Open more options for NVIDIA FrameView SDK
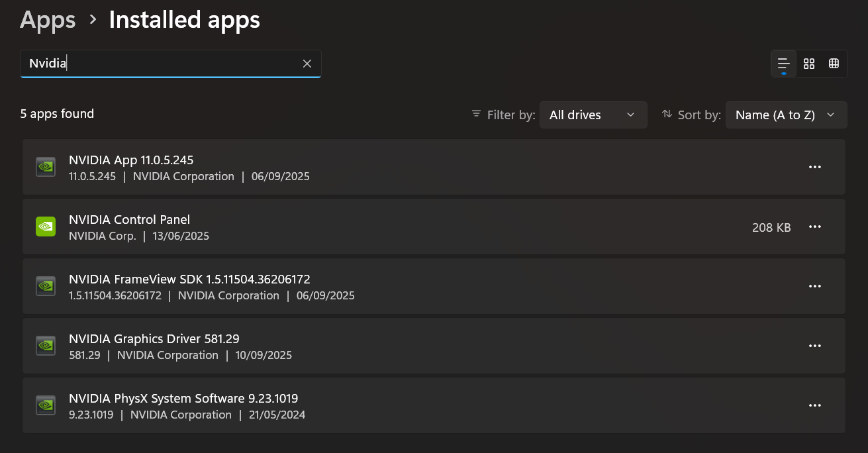Viewport: 868px width, 453px height. coord(815,286)
